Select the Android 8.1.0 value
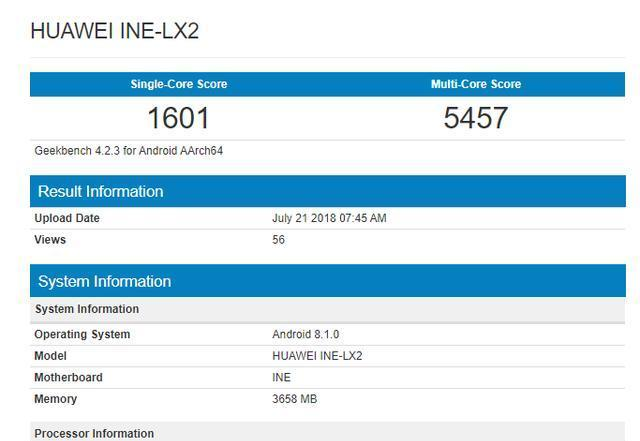640x441 pixels. click(x=306, y=334)
